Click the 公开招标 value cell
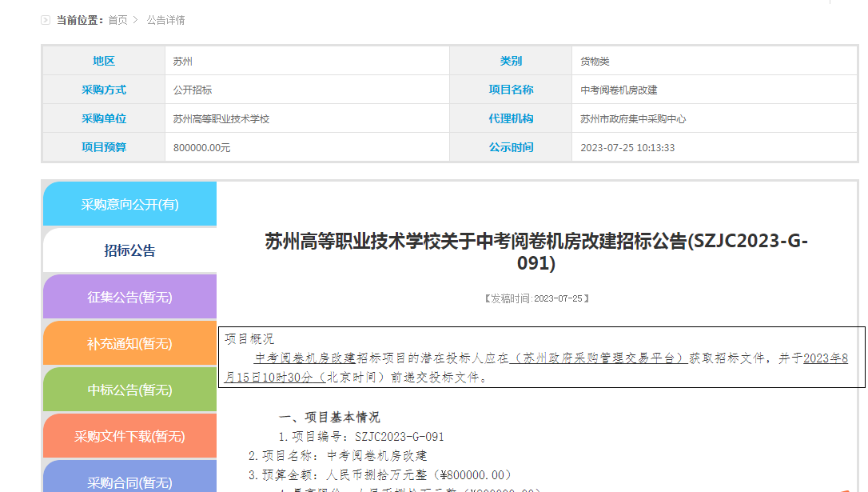This screenshot has height=492, width=868. [x=307, y=90]
